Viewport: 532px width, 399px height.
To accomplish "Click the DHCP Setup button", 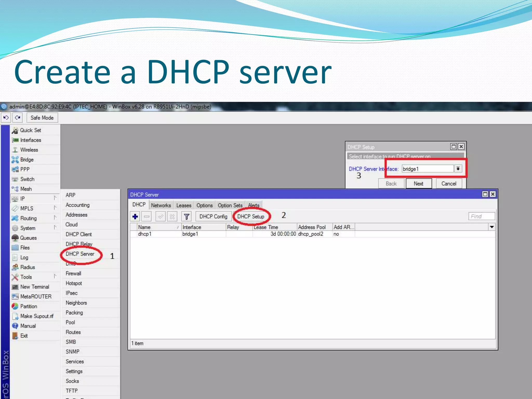I will pos(251,216).
